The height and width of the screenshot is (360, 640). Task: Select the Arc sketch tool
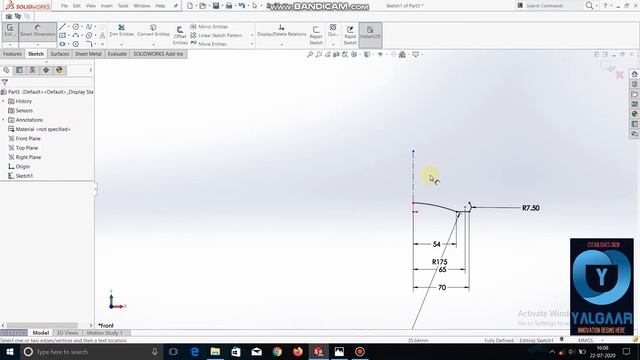(76, 36)
